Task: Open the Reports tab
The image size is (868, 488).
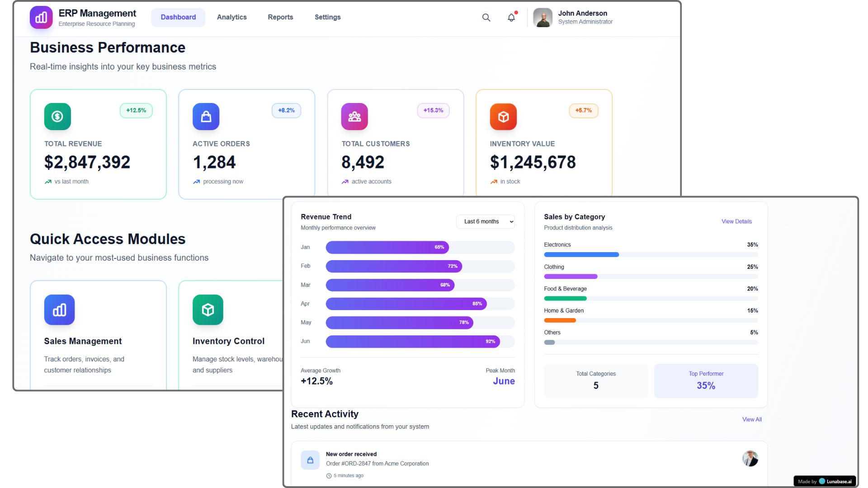Action: point(280,17)
